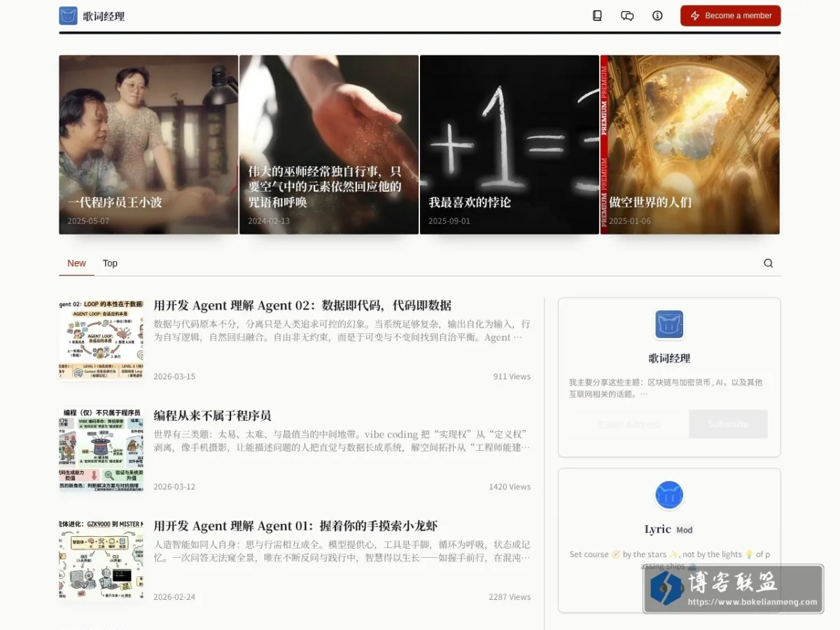840x630 pixels.
Task: Open featured card 一代程序员王小波
Action: (x=148, y=145)
